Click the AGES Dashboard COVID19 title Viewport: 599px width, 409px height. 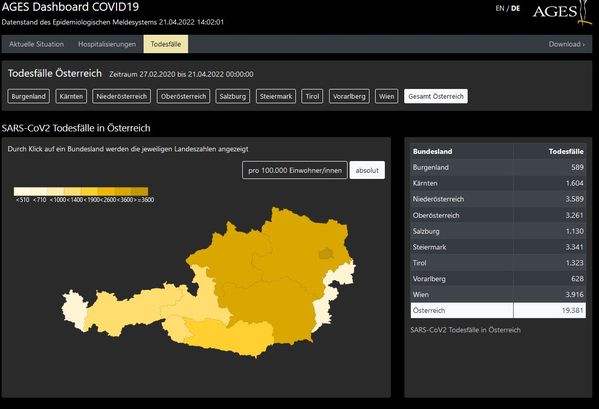[x=70, y=7]
